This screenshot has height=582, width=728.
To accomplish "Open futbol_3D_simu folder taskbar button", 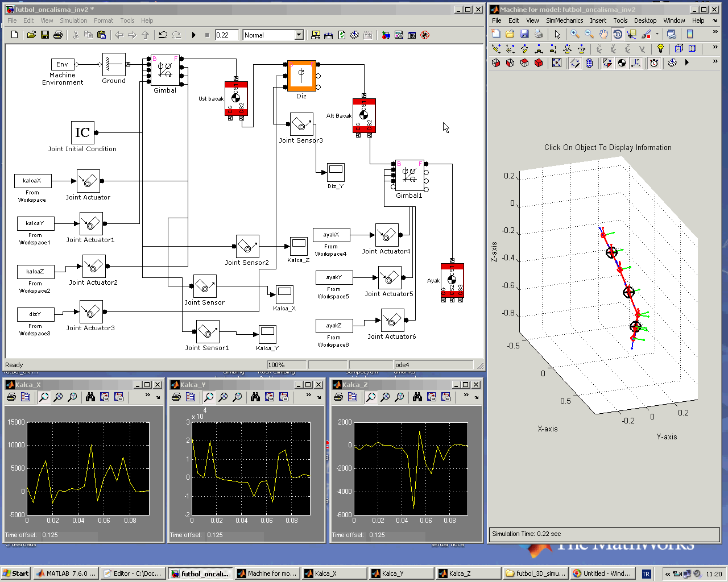I will 536,573.
